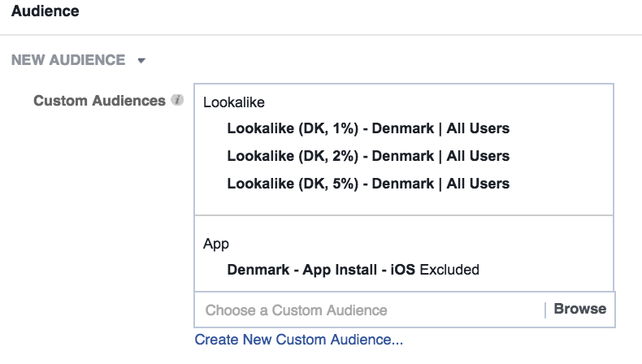Select Denmark - App Install - iOS audience
This screenshot has height=364, width=642.
pos(321,270)
